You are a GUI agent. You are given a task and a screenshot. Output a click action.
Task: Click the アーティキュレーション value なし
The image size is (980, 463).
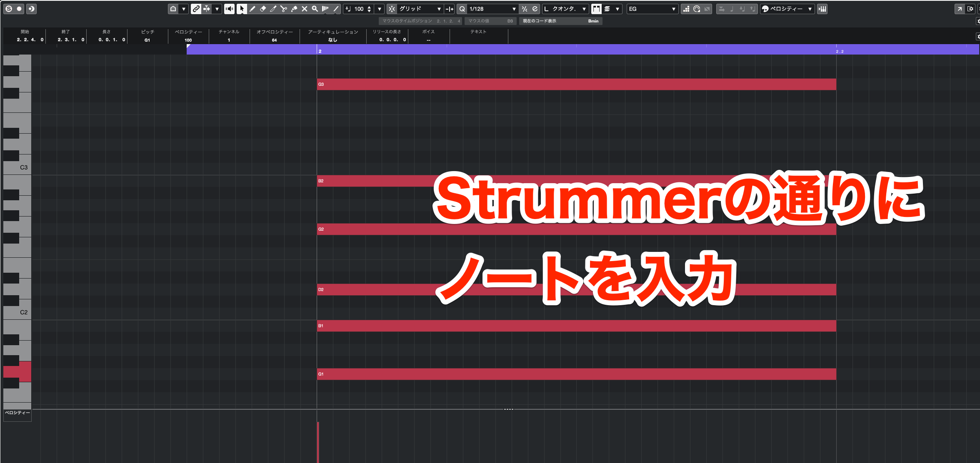pos(332,40)
